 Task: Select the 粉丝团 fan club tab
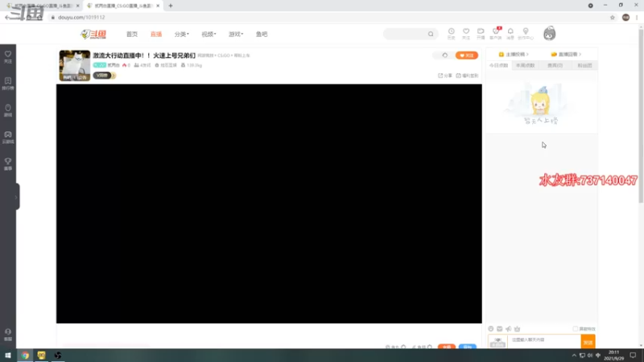(584, 65)
